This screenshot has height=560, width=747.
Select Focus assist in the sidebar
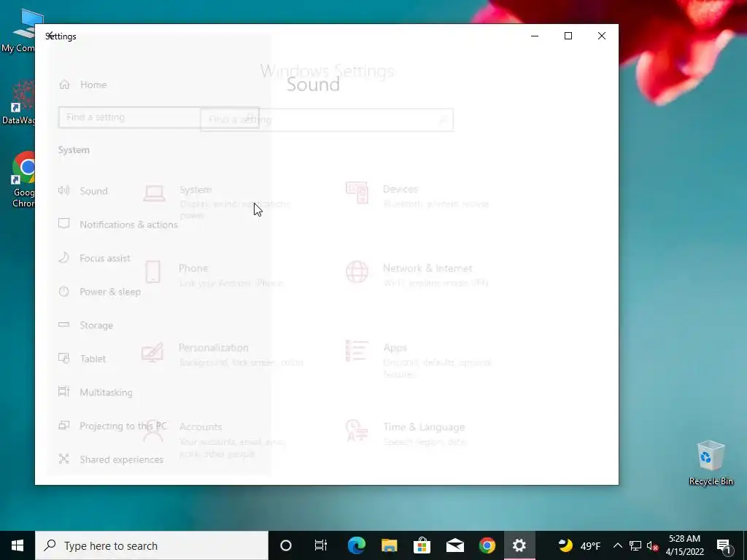(94, 258)
